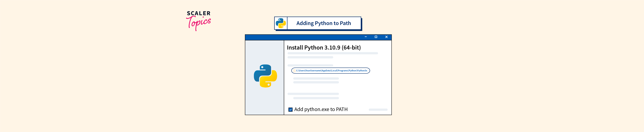Click the small Python icon beside banner title
644x132 pixels.
[281, 23]
